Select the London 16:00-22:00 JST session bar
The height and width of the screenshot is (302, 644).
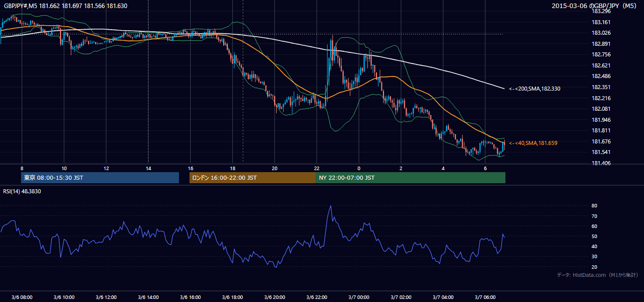tap(252, 178)
